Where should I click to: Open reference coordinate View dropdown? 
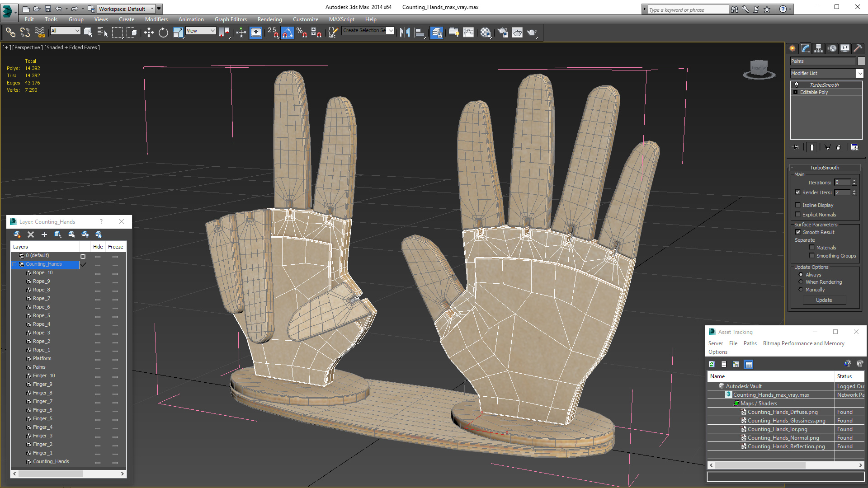201,31
